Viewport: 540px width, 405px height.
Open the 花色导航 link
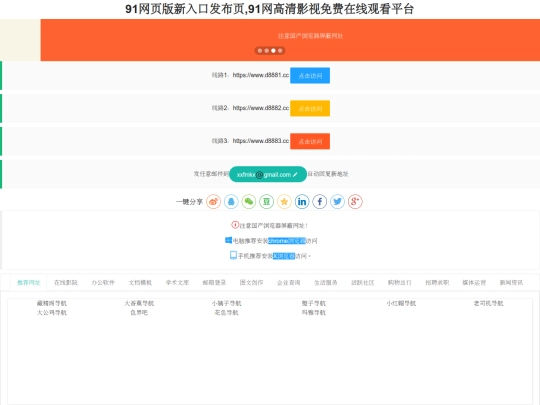tap(227, 313)
